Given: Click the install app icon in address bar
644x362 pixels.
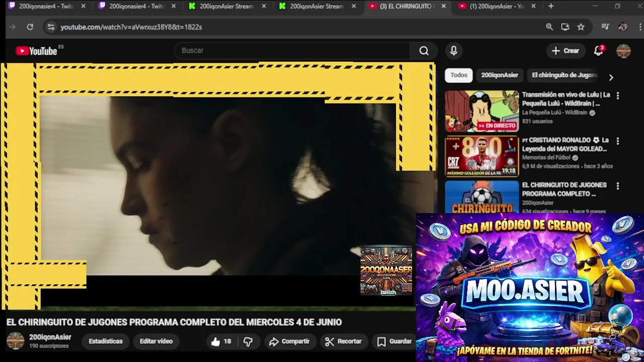Looking at the screenshot, I should (x=565, y=27).
